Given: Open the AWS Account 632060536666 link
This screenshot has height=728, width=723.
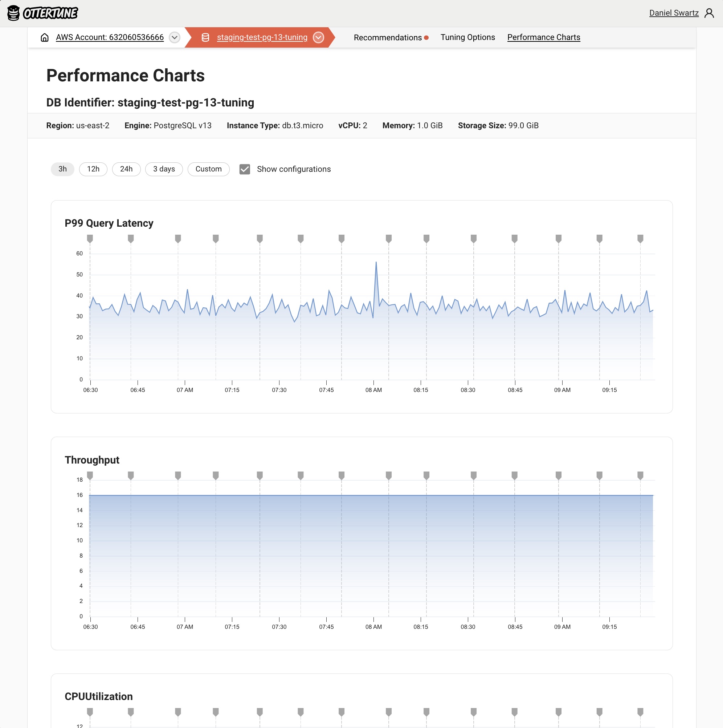Looking at the screenshot, I should click(110, 37).
